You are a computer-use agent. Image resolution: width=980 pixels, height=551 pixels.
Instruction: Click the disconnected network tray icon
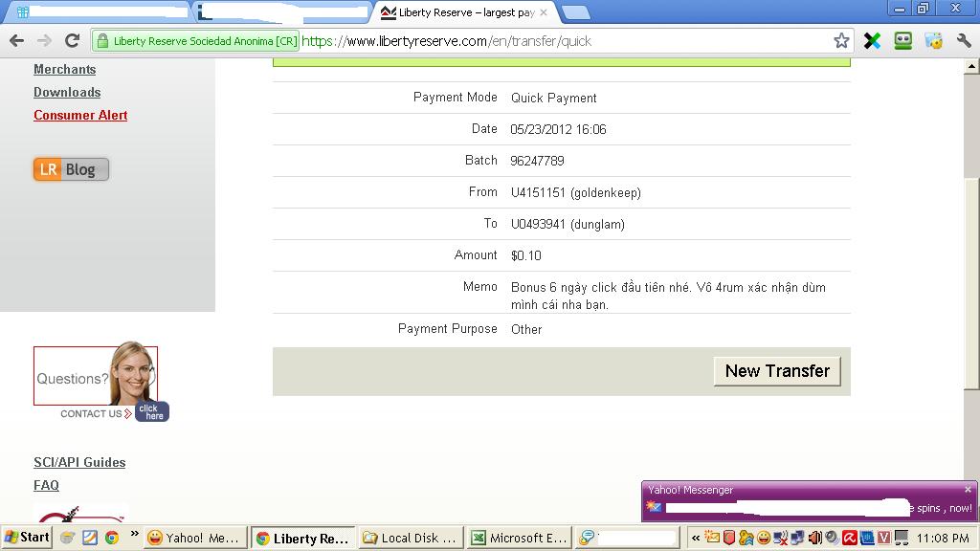(781, 538)
